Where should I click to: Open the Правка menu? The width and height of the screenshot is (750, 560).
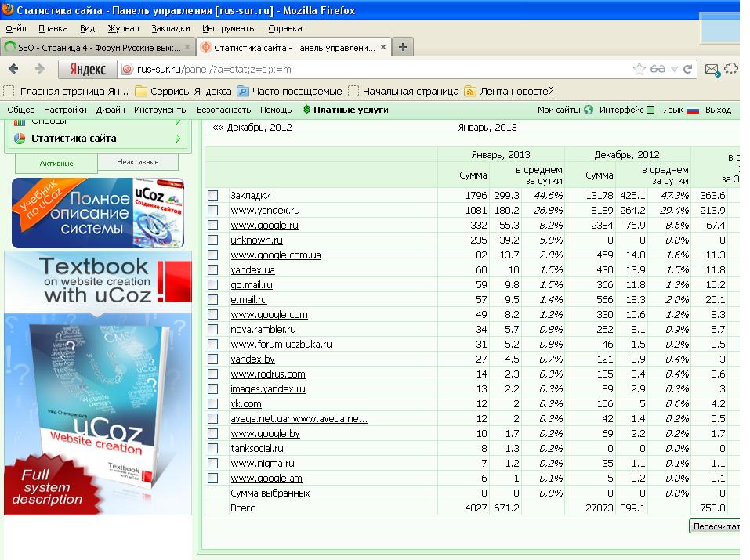(53, 28)
